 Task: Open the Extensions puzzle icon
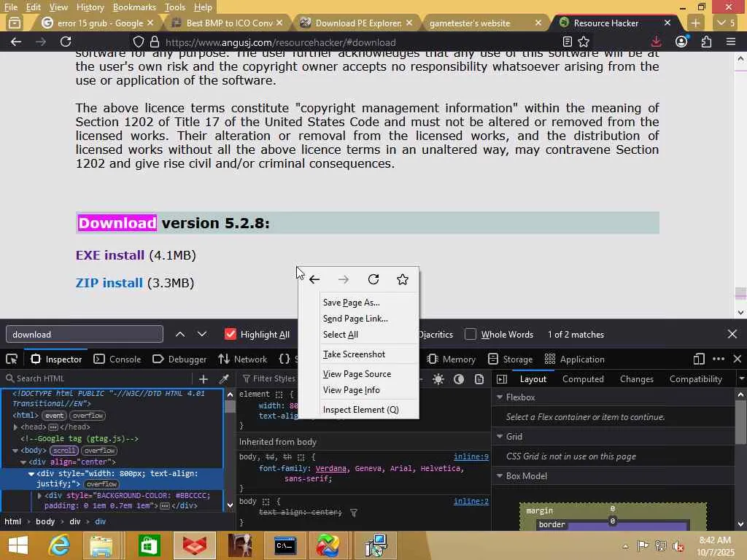pos(706,42)
